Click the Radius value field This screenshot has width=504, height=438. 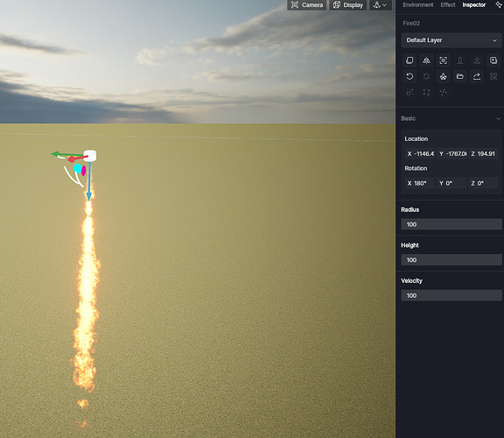(x=451, y=224)
